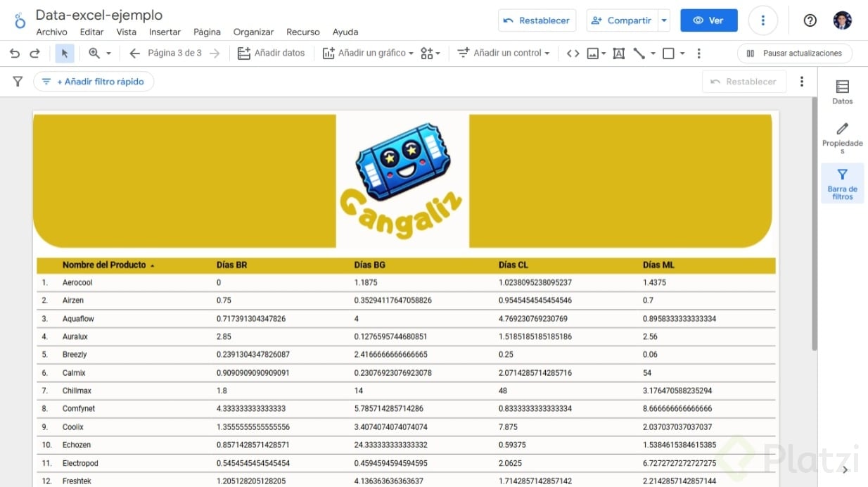Open the Propiedades panel

(842, 138)
